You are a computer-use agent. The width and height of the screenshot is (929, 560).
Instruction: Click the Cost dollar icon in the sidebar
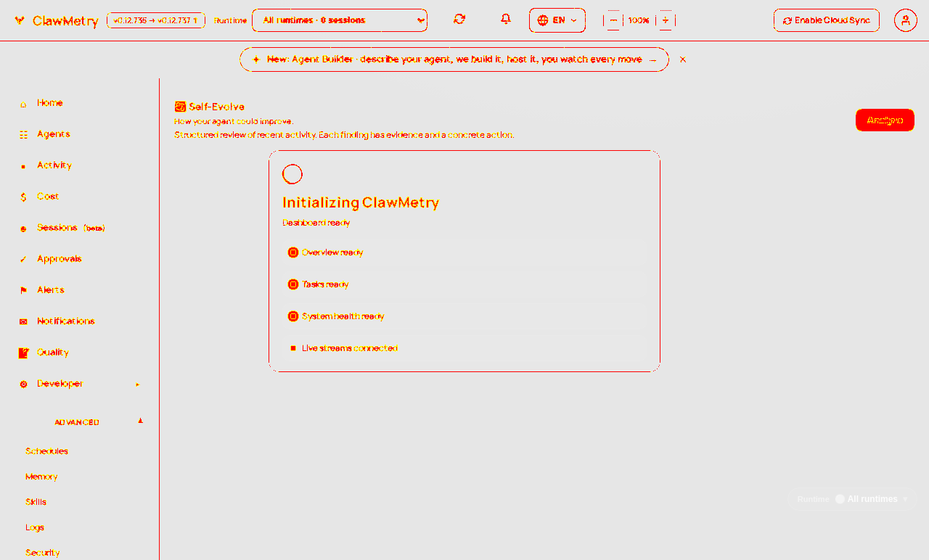[23, 197]
